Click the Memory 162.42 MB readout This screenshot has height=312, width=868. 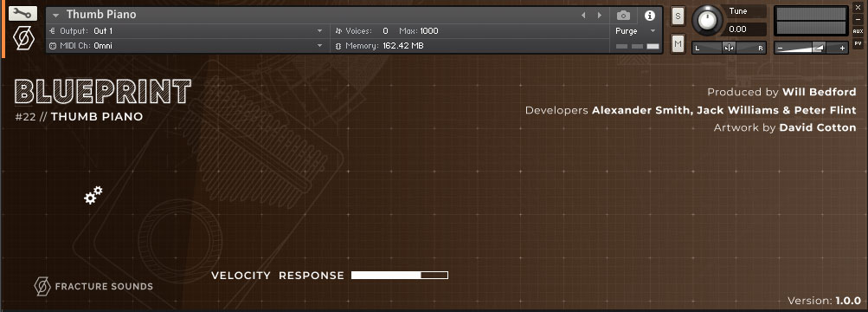pos(380,46)
